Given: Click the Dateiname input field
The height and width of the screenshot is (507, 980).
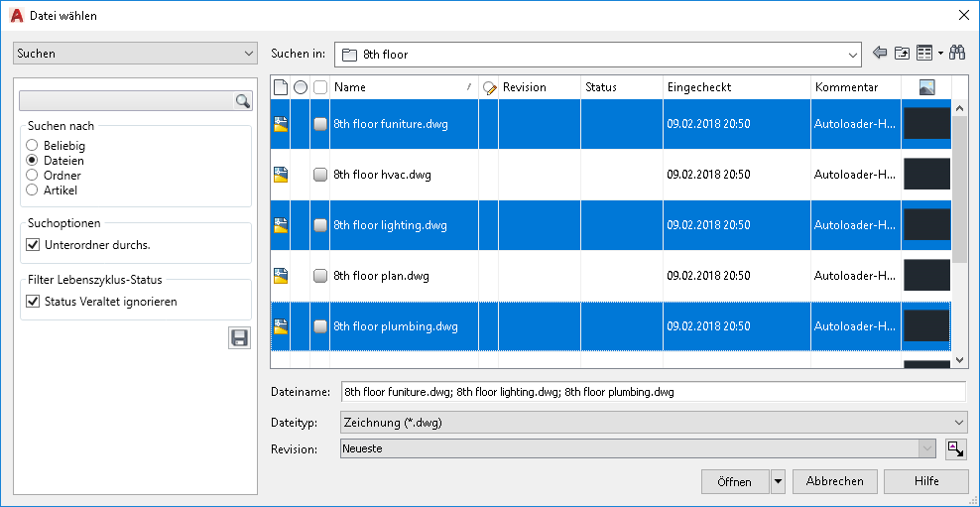Looking at the screenshot, I should coord(654,392).
